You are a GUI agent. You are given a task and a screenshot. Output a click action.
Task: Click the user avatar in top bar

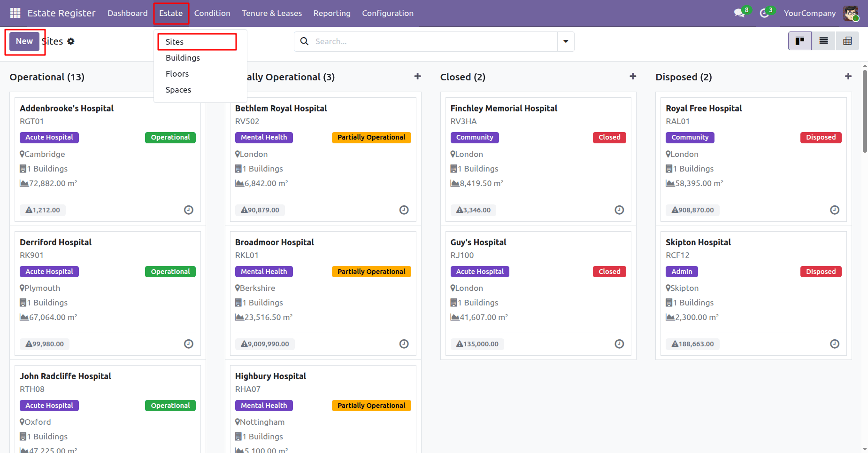tap(851, 13)
